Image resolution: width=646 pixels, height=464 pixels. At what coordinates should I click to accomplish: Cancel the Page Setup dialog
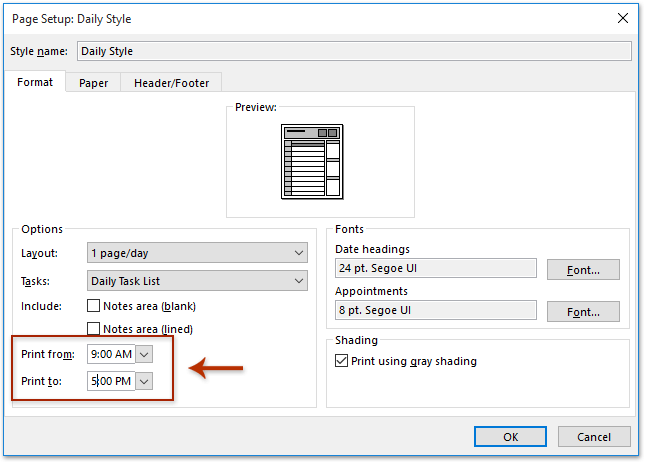594,437
